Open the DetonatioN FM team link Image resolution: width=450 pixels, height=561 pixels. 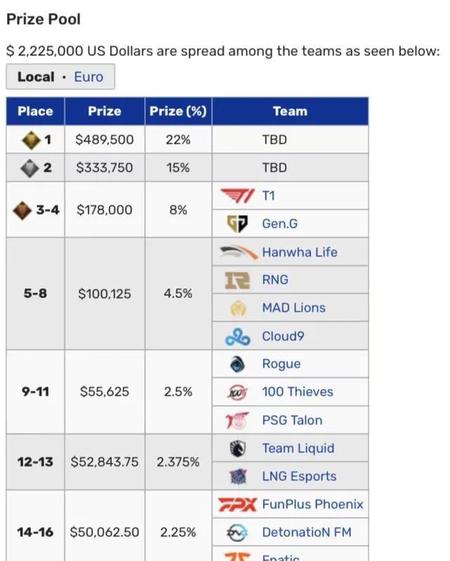click(x=307, y=532)
